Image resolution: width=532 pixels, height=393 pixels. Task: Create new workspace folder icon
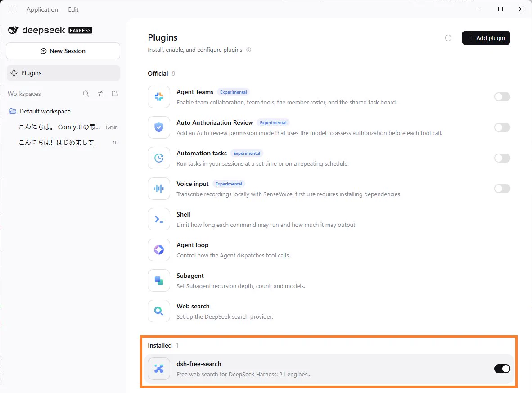pyautogui.click(x=115, y=94)
